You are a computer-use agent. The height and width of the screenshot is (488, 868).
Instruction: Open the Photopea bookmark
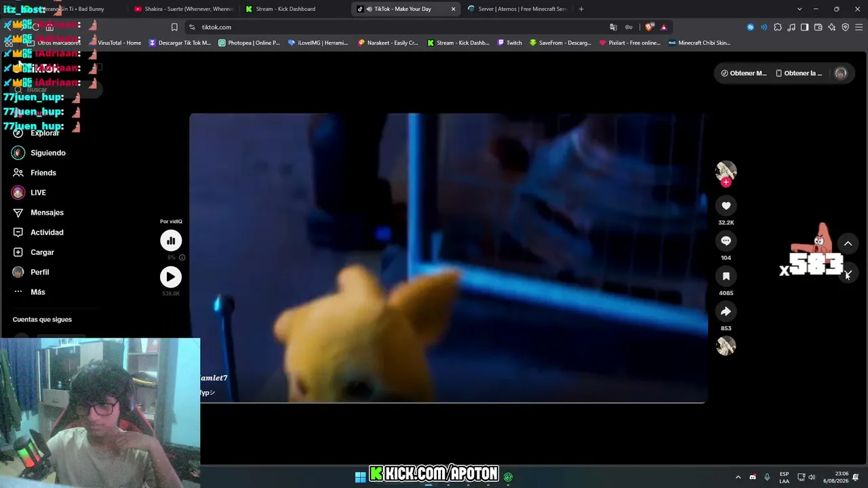click(x=250, y=43)
